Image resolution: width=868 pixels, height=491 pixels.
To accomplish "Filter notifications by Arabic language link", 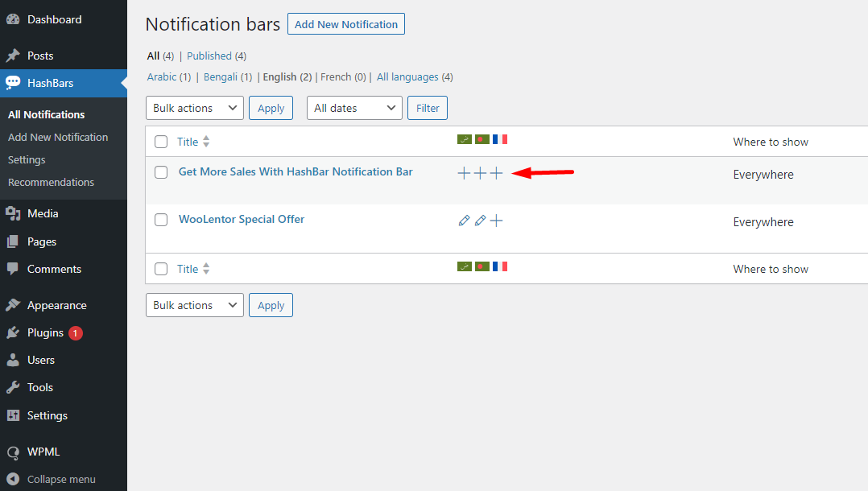I will (x=162, y=77).
